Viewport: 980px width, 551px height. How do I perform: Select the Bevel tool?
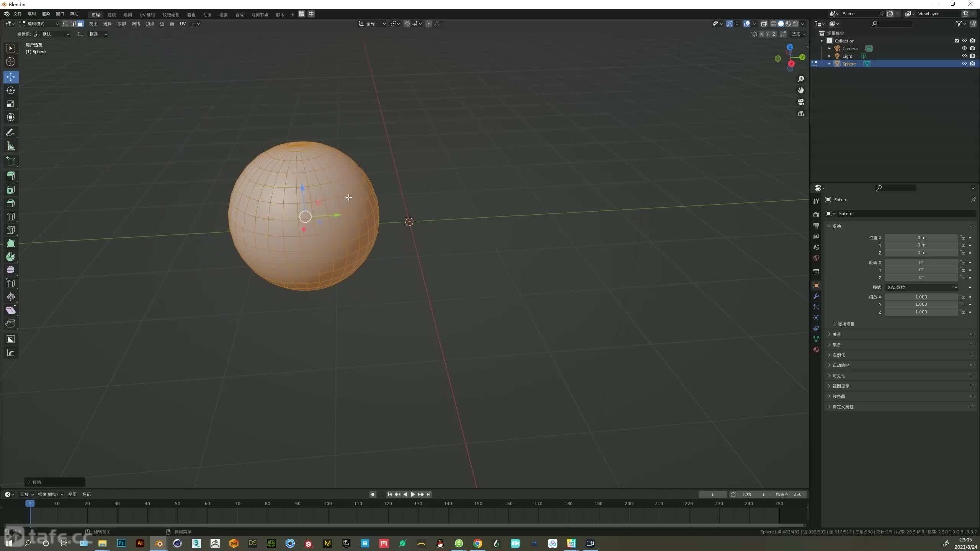click(11, 203)
